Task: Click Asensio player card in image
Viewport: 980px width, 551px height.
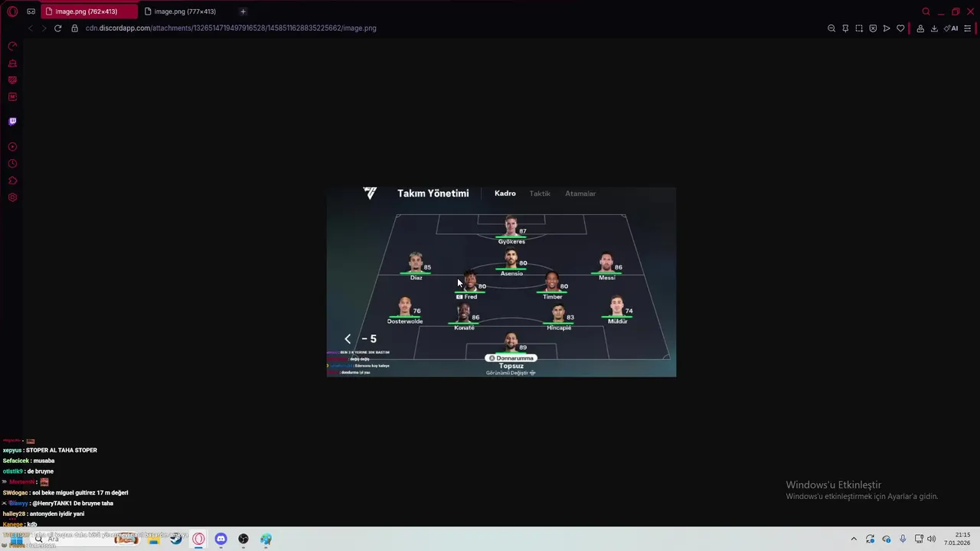Action: [511, 262]
